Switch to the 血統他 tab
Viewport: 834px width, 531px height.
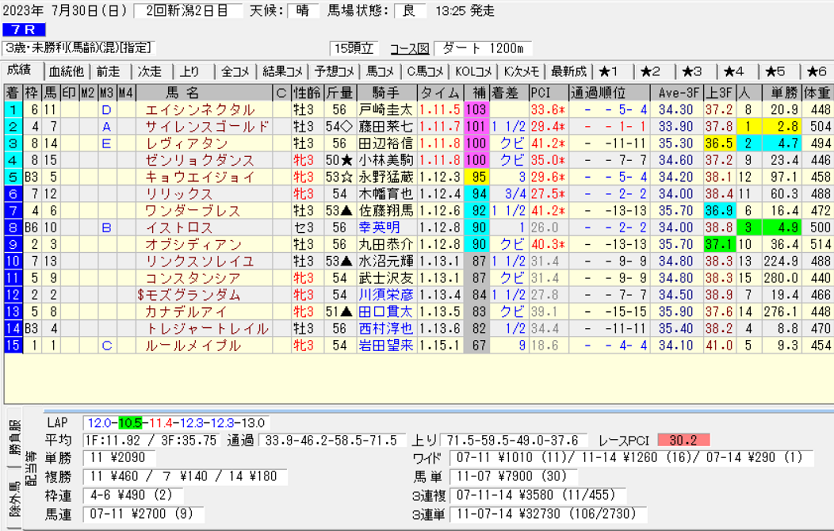click(x=66, y=71)
